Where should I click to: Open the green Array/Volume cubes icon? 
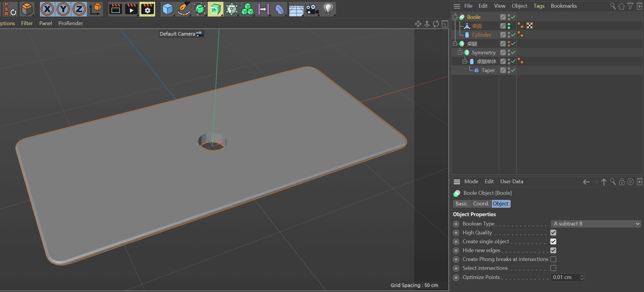[248, 9]
